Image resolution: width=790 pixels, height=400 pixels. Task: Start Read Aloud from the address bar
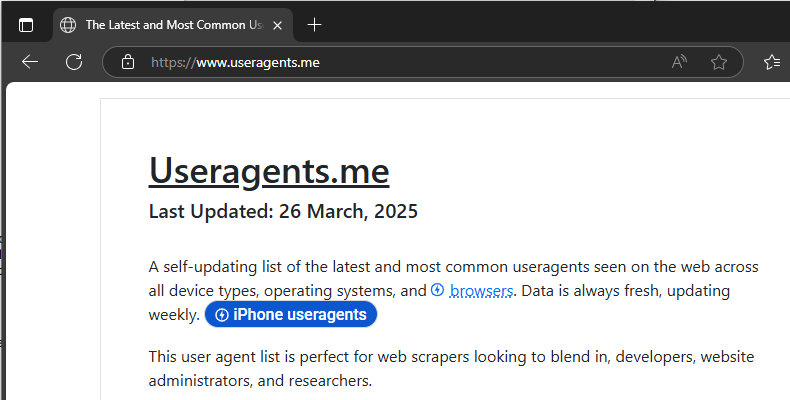click(680, 62)
